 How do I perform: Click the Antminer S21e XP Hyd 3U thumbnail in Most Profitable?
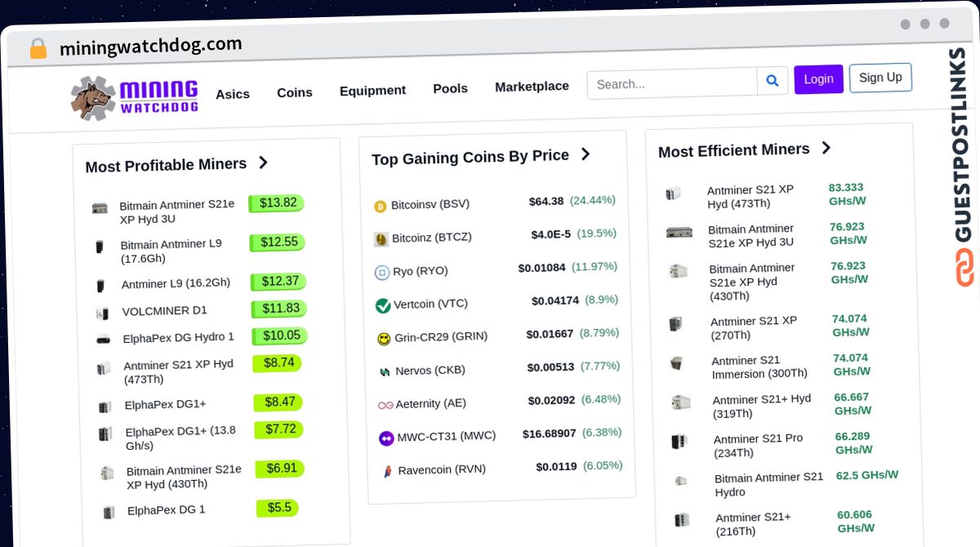click(100, 208)
